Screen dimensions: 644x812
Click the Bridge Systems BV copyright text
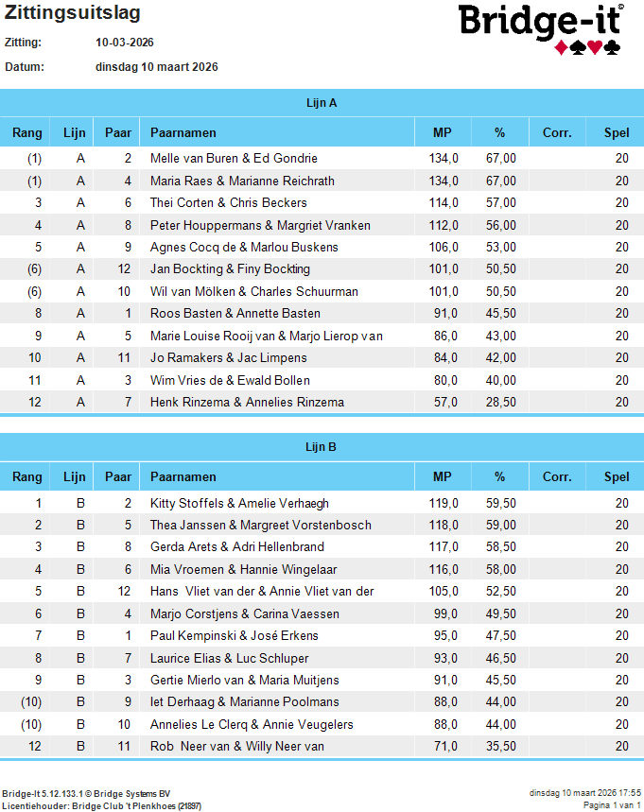(87, 793)
